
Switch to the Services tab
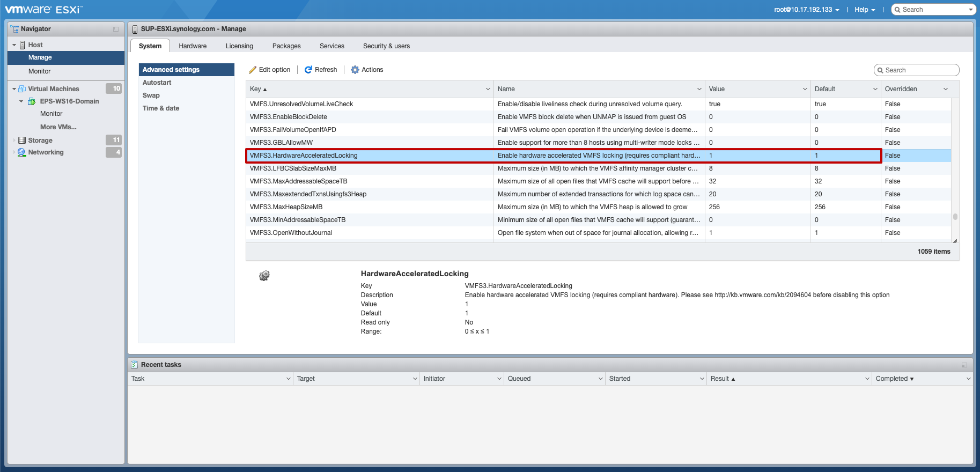(x=332, y=46)
